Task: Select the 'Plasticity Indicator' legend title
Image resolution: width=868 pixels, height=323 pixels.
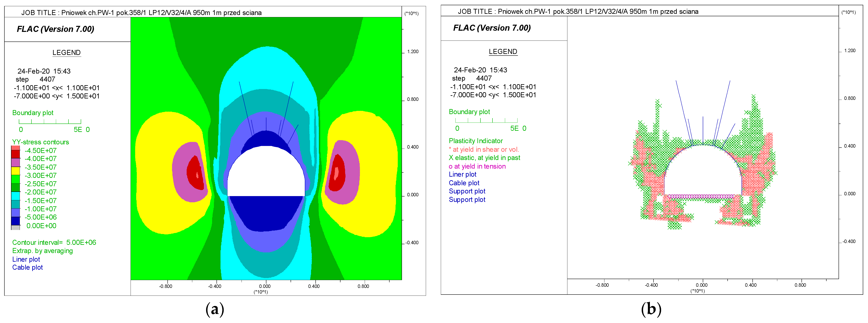Action: coord(476,141)
